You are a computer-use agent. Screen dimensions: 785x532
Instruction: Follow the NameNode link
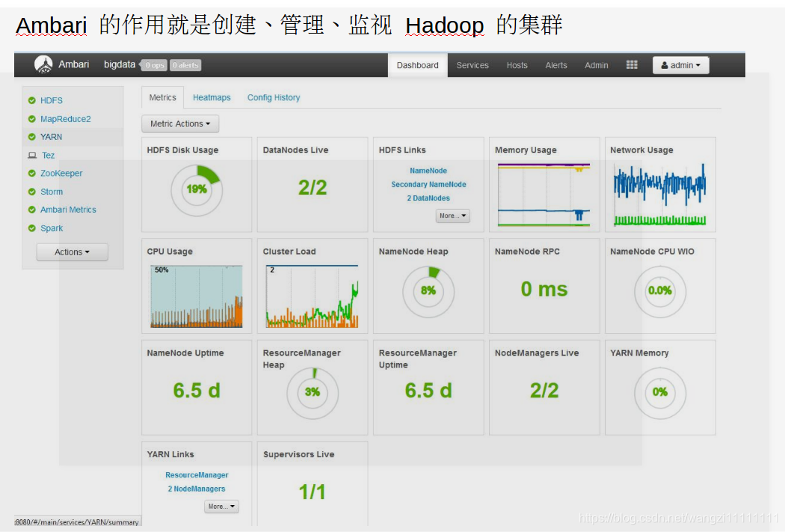[428, 170]
